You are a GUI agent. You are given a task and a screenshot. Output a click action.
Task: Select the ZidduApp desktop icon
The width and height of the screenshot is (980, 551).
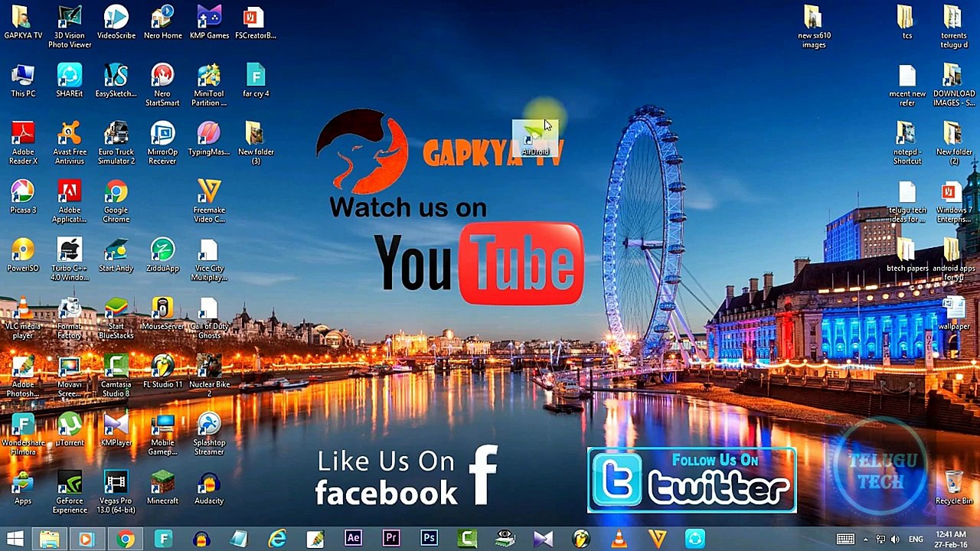point(162,256)
